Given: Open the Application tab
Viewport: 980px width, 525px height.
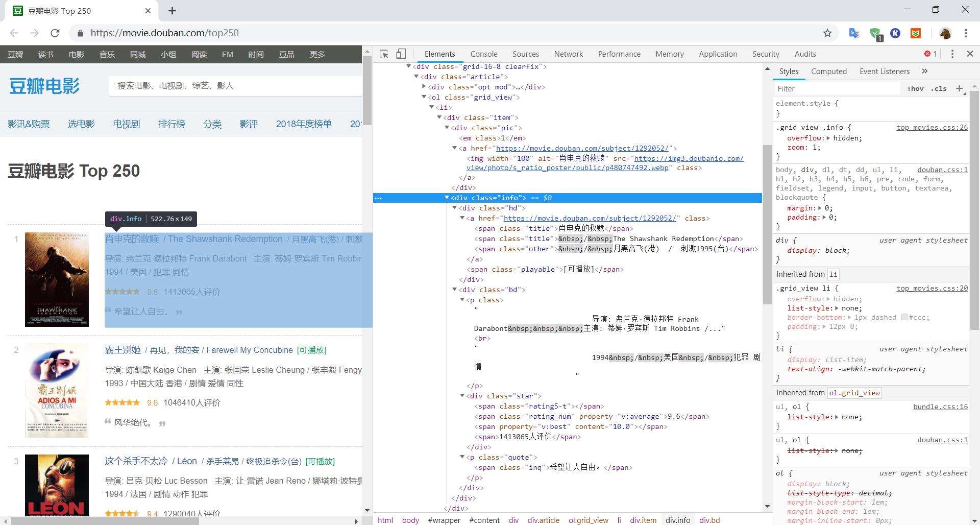Looking at the screenshot, I should [x=718, y=54].
